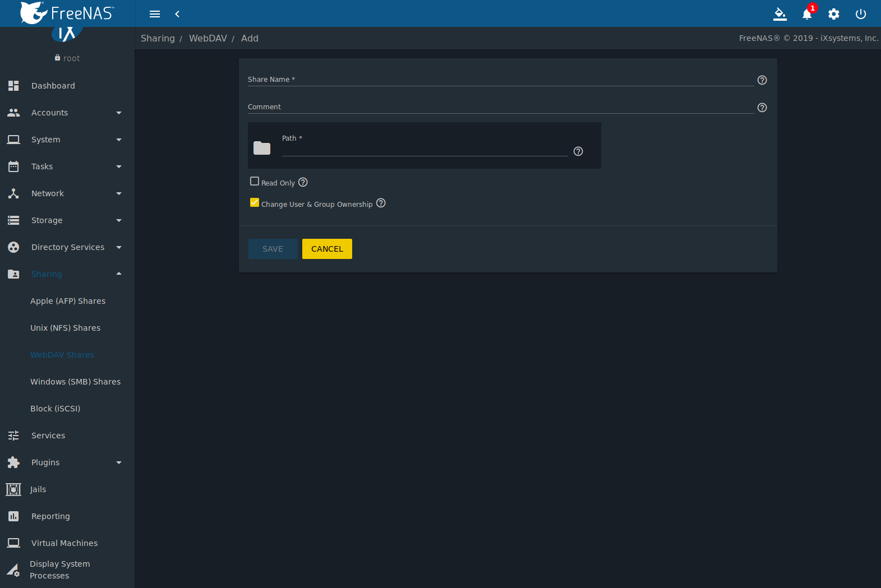Open the Virtual Machines menu item

click(x=64, y=543)
